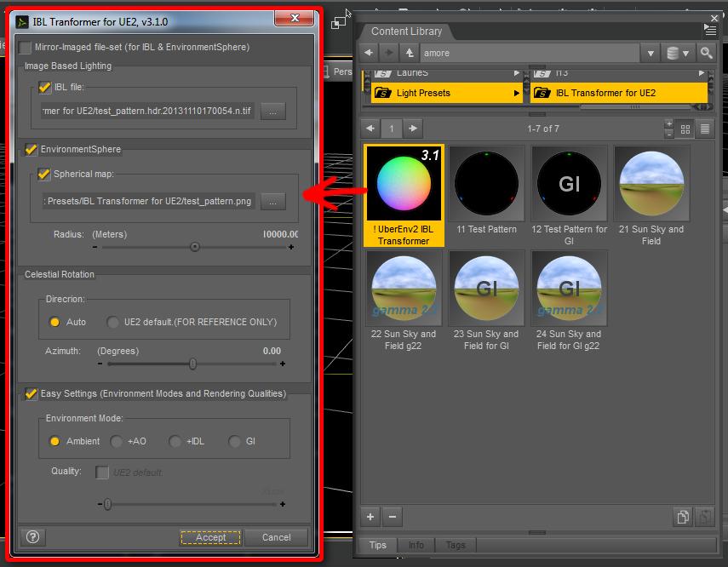Switch to grid icon view
This screenshot has width=728, height=567.
tap(685, 129)
